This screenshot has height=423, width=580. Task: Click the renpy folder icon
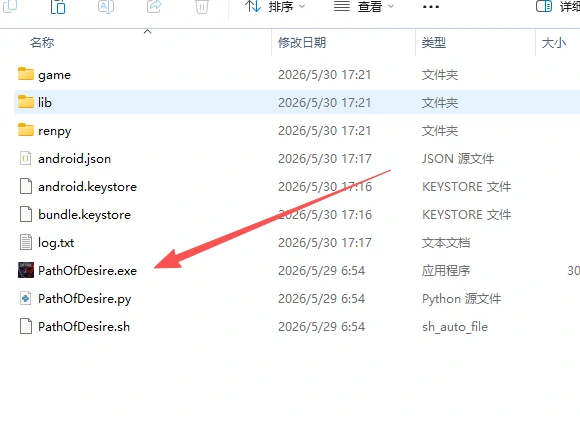26,130
